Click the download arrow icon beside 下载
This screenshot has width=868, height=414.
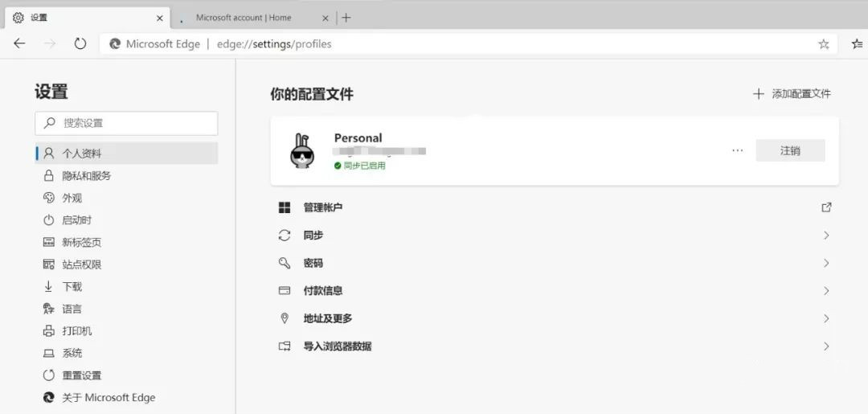coord(49,287)
